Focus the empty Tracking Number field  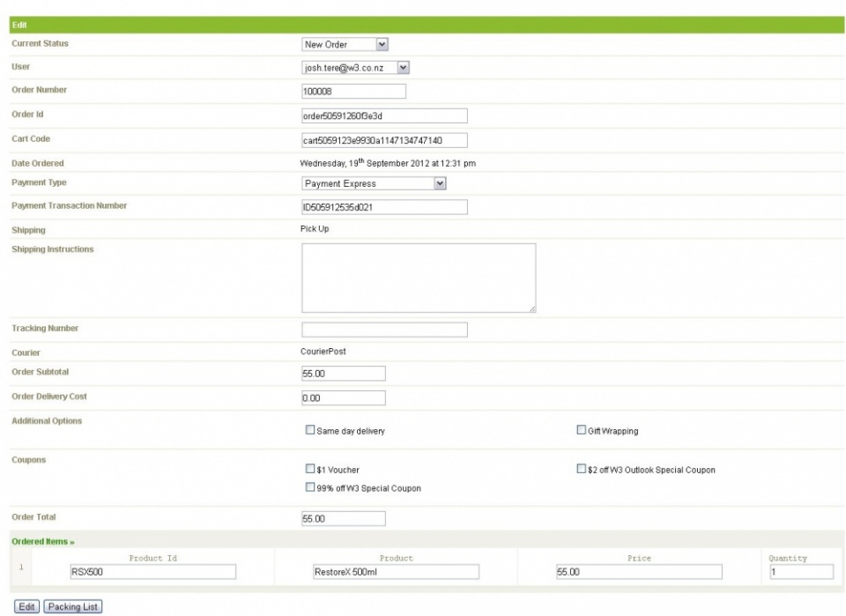(x=385, y=330)
